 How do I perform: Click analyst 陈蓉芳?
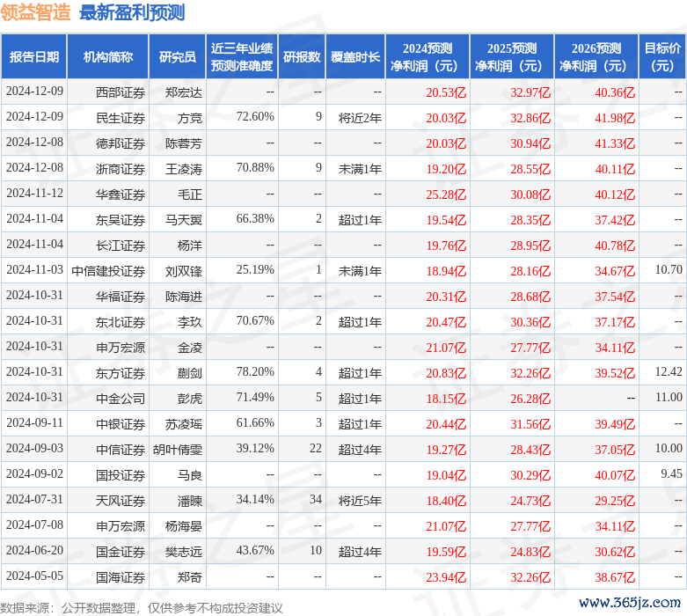[184, 143]
